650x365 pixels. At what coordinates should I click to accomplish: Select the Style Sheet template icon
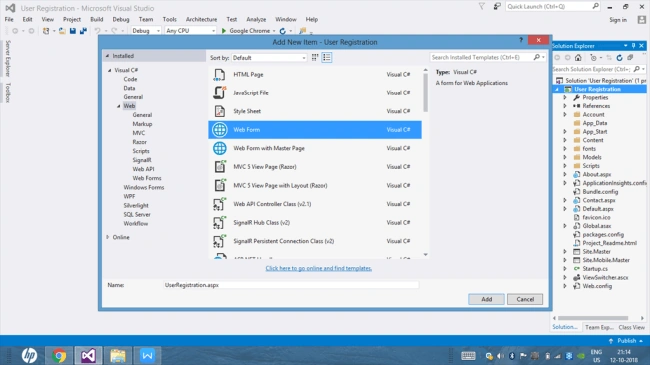[219, 111]
